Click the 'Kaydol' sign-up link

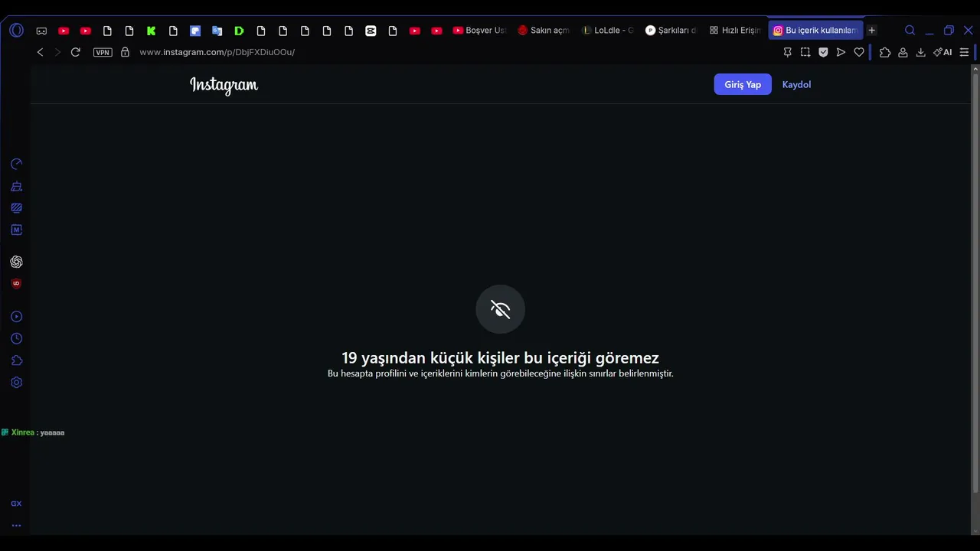pos(796,84)
